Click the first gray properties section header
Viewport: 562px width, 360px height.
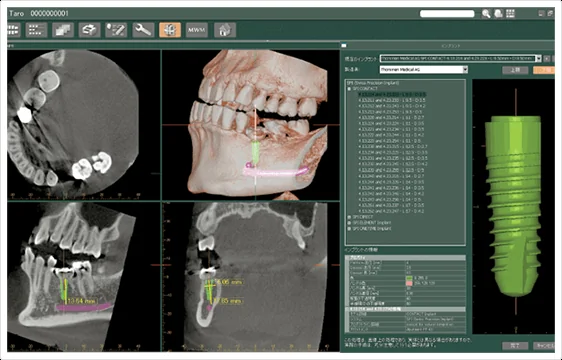point(405,258)
